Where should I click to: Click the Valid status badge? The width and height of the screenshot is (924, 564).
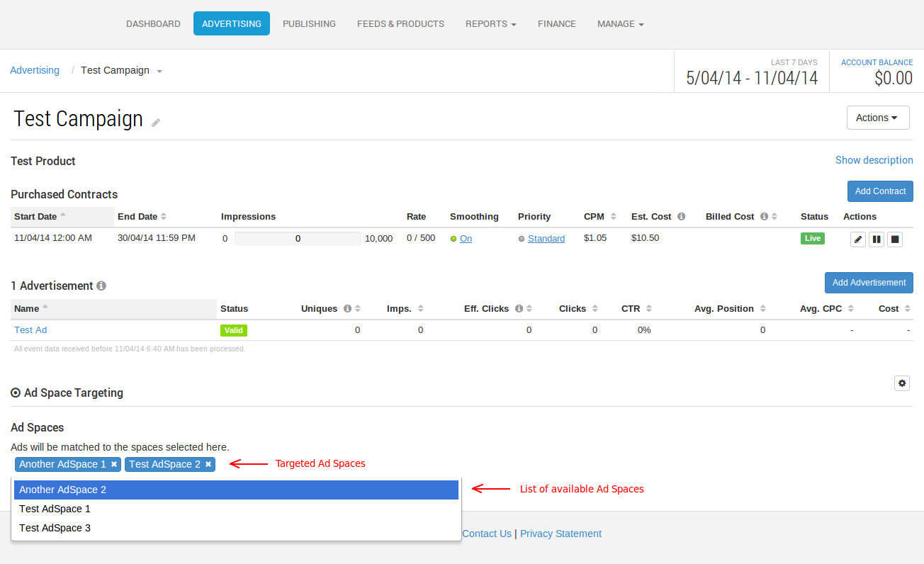click(234, 330)
